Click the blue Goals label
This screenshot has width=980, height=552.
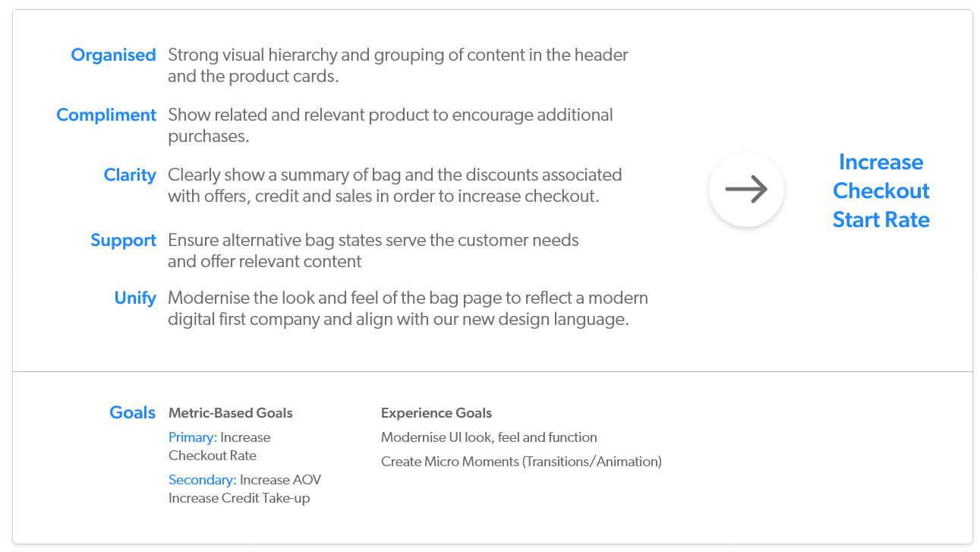[132, 413]
